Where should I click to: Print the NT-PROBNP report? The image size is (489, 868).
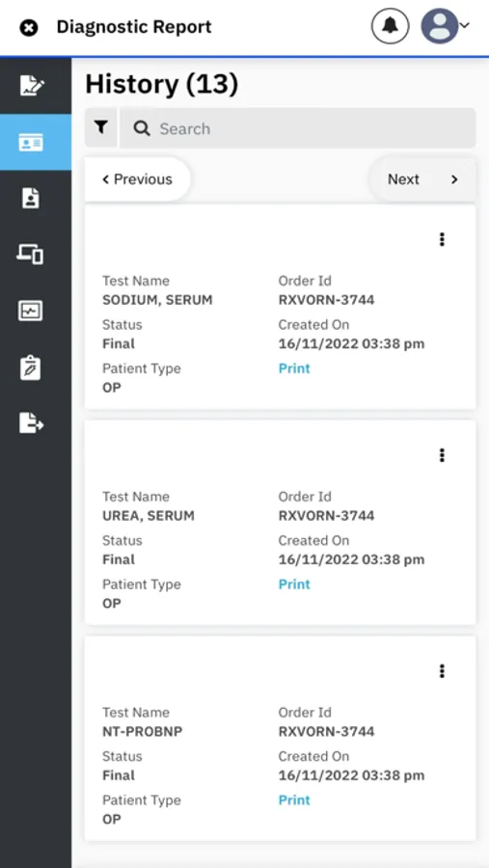point(294,800)
